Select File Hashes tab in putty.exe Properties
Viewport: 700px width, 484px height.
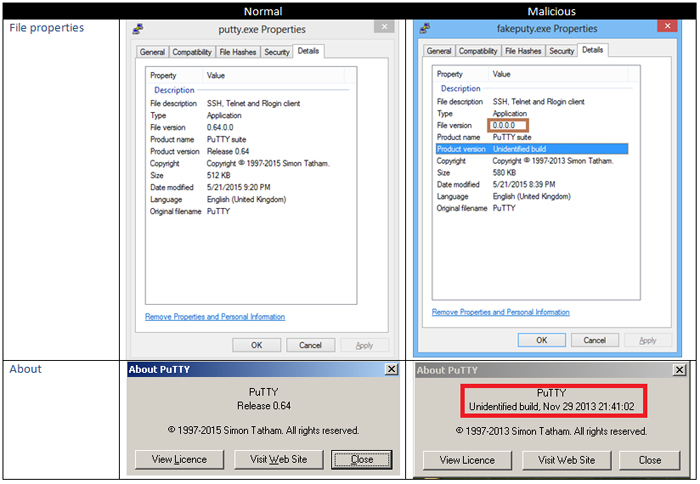point(237,52)
